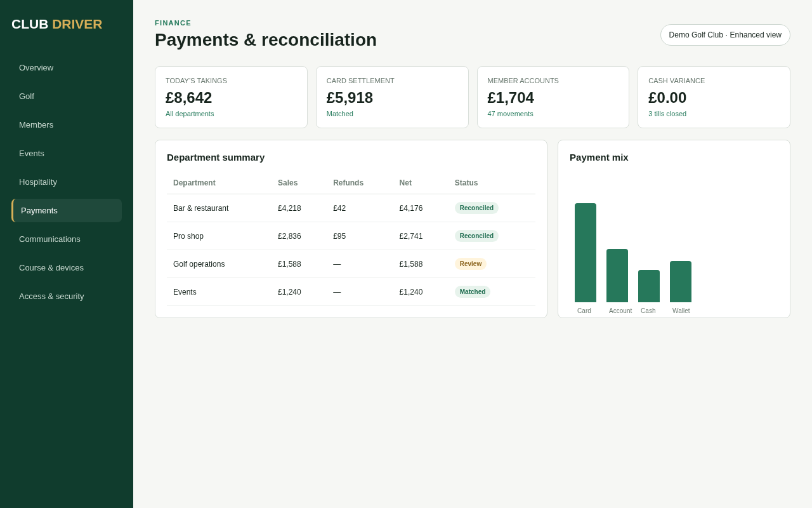812x508 pixels.
Task: Click the £2,741 net figure
Action: 411,236
